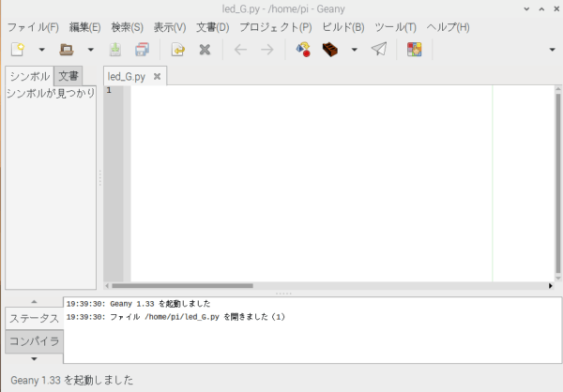Image resolution: width=563 pixels, height=392 pixels.
Task: Click the Save all files icon
Action: pyautogui.click(x=143, y=50)
